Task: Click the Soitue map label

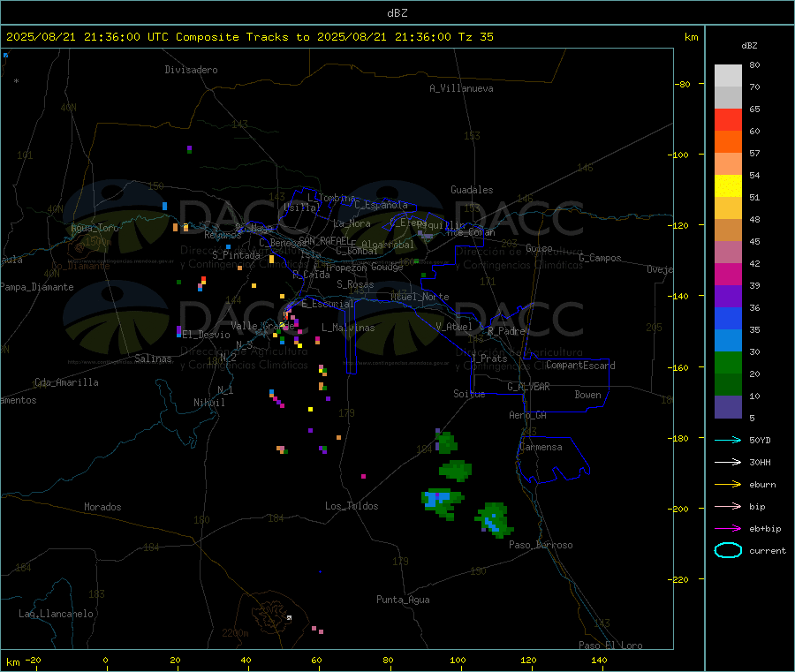Action: [469, 394]
